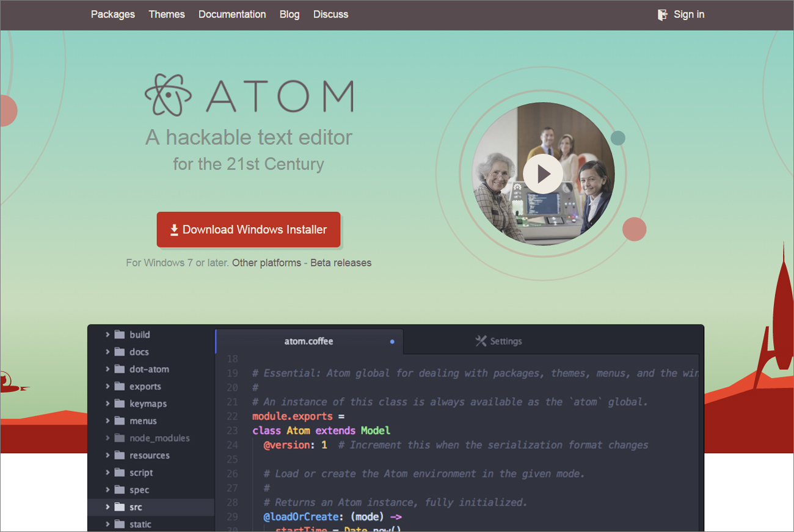Expand the exports folder chevron
Image resolution: width=794 pixels, height=532 pixels.
[x=107, y=387]
